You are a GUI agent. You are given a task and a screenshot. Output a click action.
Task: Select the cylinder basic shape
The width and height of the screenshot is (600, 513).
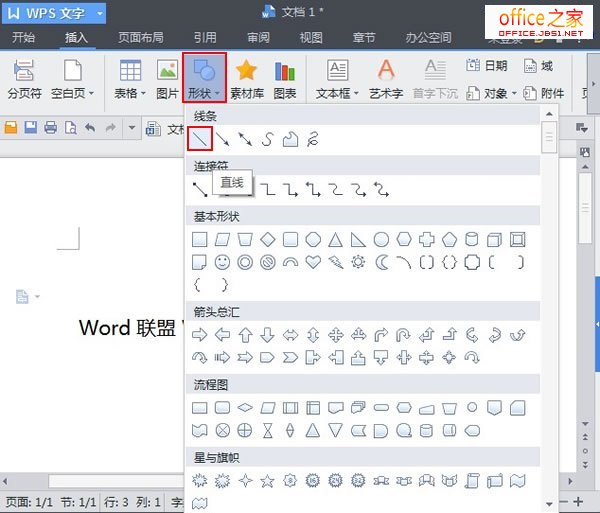471,240
